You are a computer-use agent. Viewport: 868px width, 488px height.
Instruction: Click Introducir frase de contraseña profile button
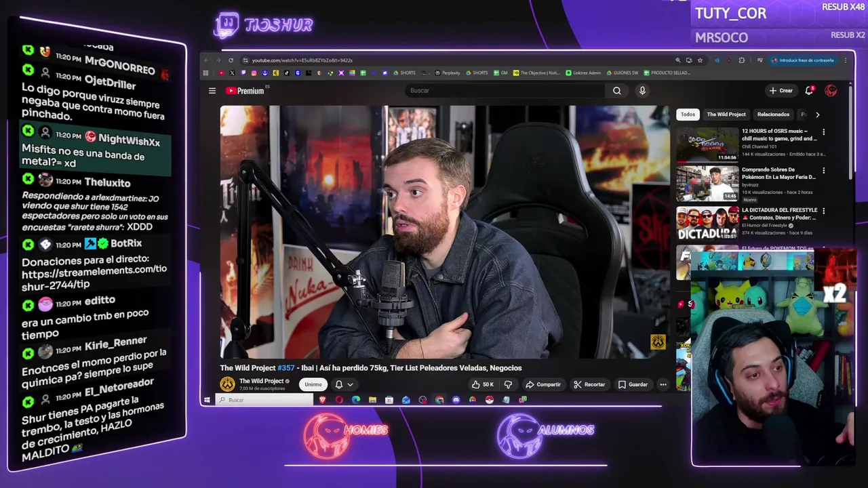point(802,60)
